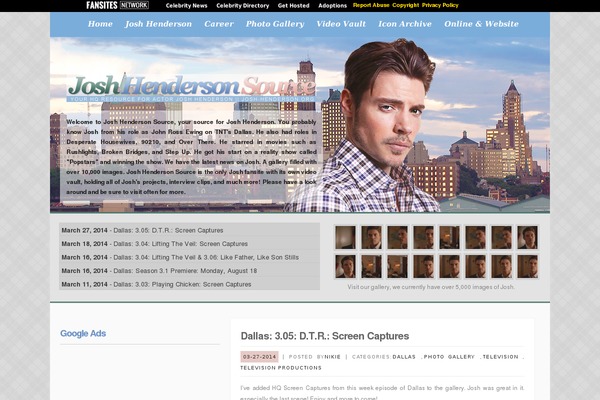Open seventh thumbnail in top gallery row
600x400 pixels.
pyautogui.click(x=502, y=237)
